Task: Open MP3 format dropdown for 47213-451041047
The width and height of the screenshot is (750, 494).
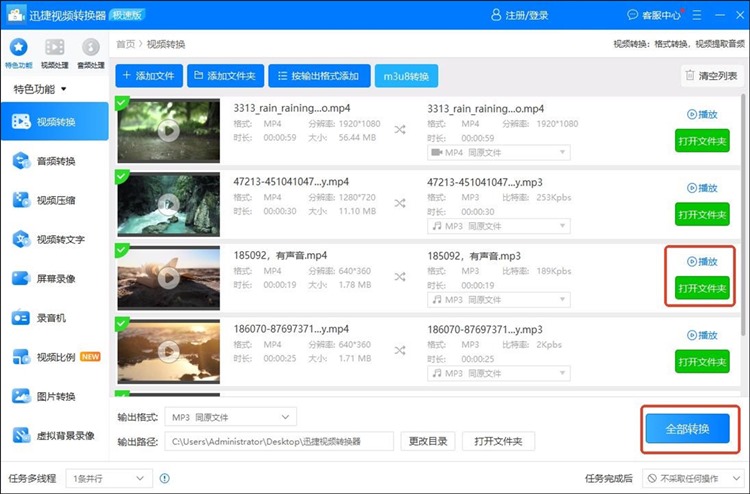Action: [x=498, y=226]
